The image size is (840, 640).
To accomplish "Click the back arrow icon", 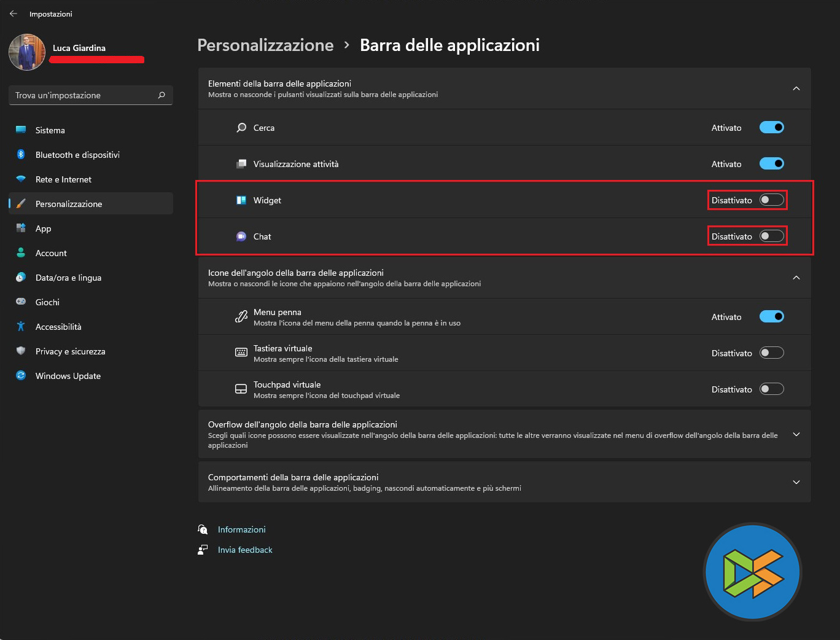I will [14, 14].
